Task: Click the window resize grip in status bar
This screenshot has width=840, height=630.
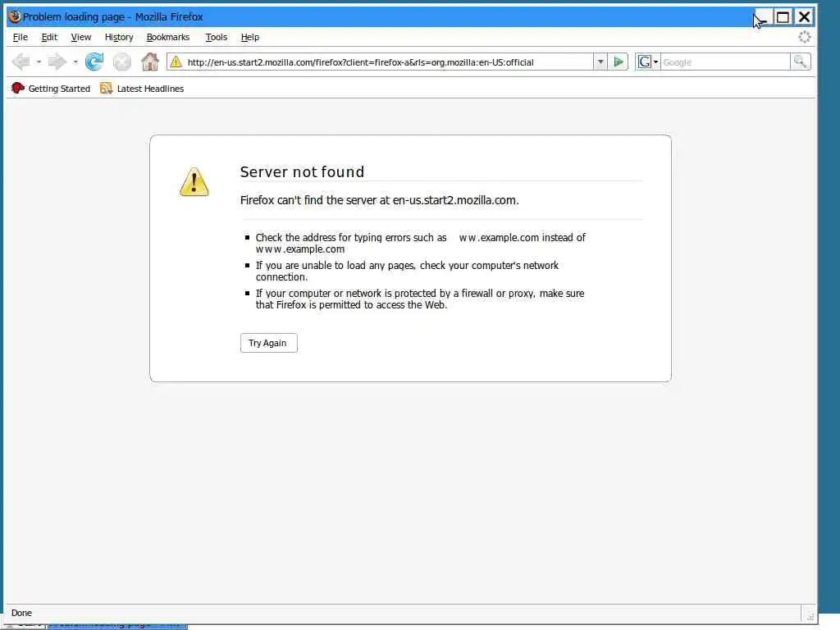Action: pos(810,615)
